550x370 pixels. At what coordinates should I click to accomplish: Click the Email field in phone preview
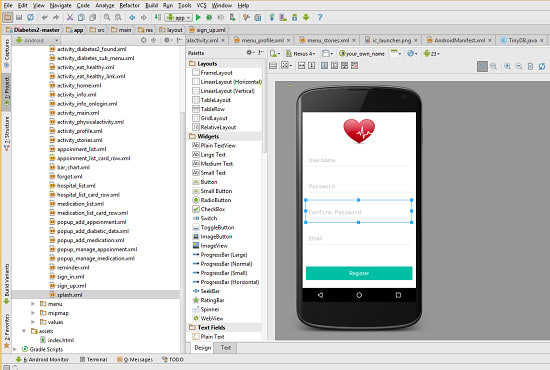[359, 238]
